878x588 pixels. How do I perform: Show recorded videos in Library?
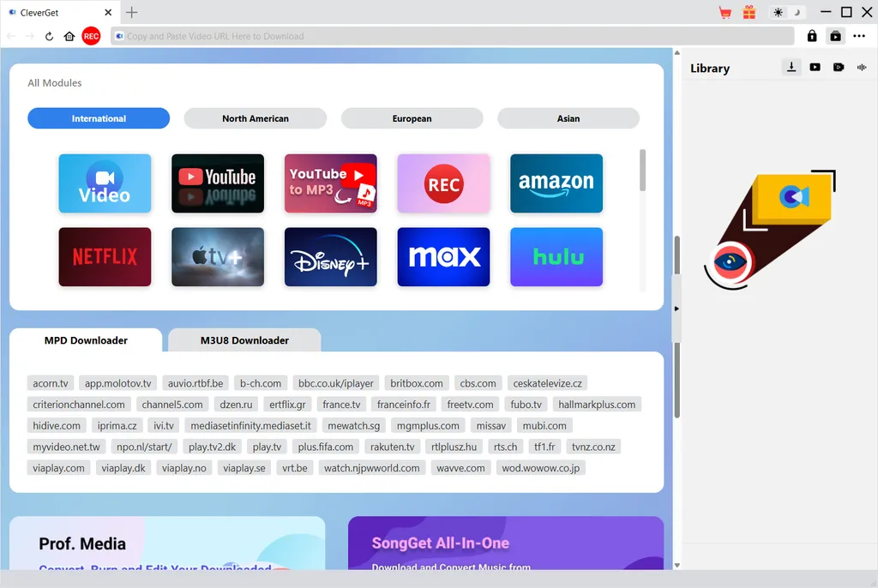(839, 67)
